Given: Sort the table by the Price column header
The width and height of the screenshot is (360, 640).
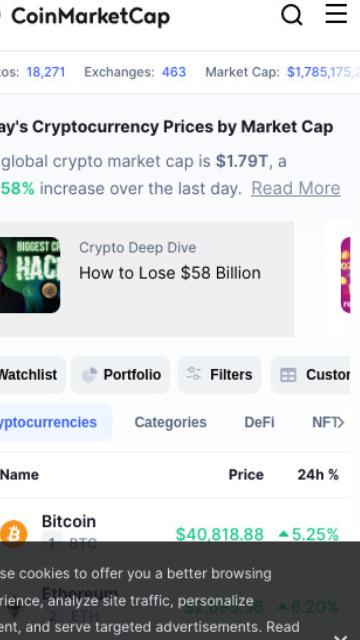Looking at the screenshot, I should coord(246,475).
